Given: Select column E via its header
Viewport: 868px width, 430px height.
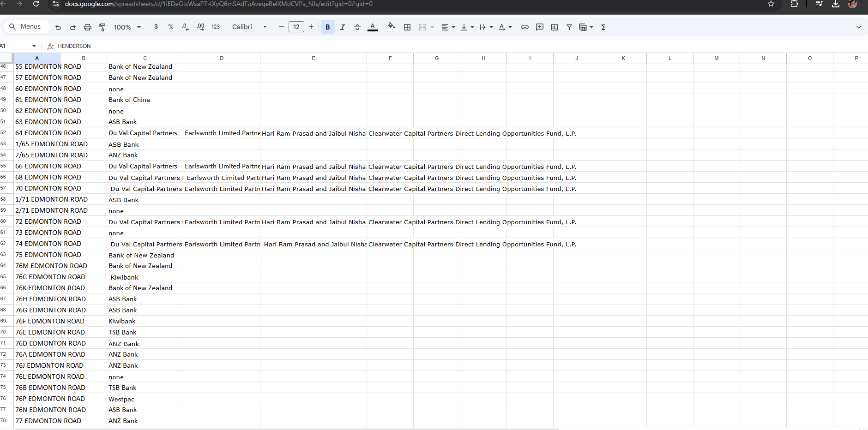Looking at the screenshot, I should [x=313, y=58].
